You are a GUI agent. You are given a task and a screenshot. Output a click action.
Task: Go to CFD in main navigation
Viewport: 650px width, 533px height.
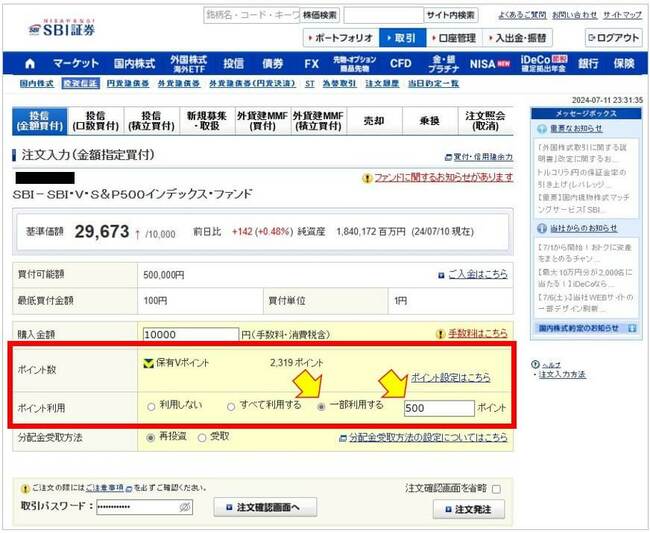click(400, 64)
